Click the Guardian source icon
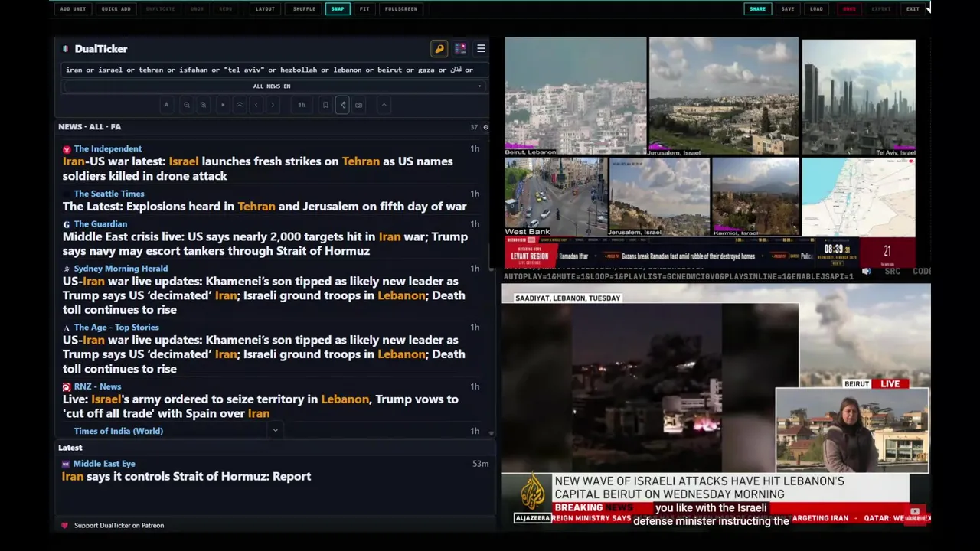The width and height of the screenshot is (980, 551). pos(67,224)
